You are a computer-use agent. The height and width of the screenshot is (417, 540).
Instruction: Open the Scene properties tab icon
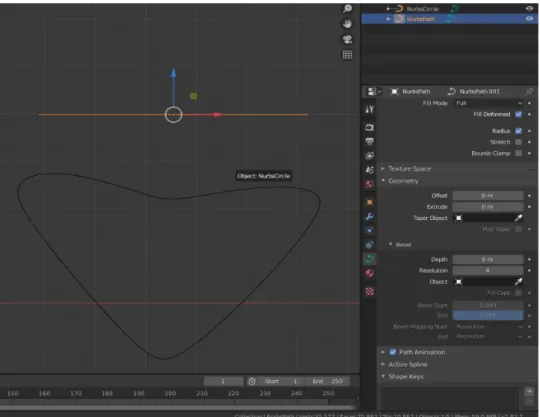pos(370,170)
